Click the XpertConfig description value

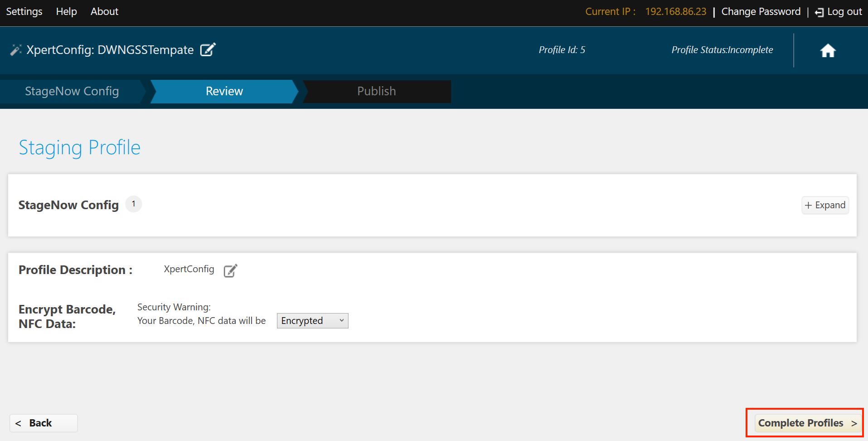189,269
